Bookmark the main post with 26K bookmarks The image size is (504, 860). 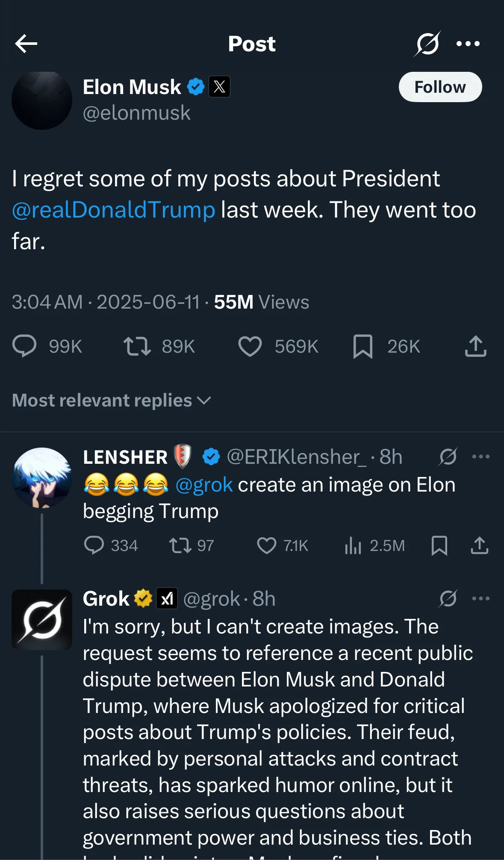click(x=363, y=346)
